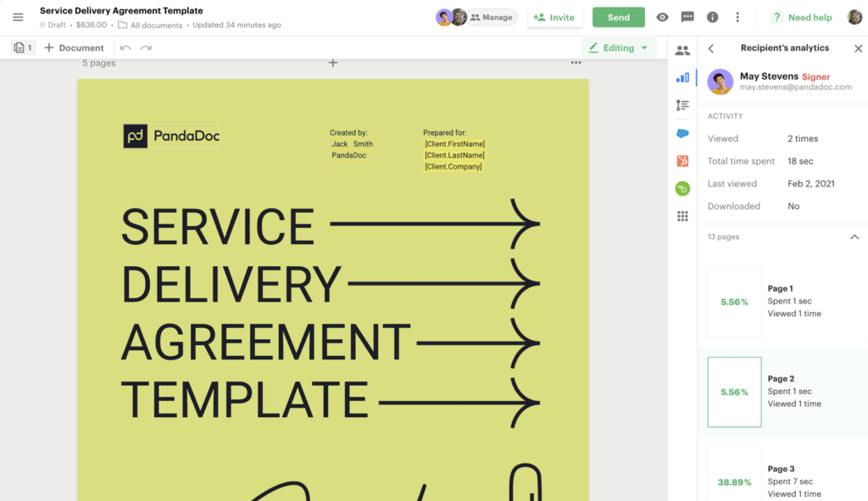Image resolution: width=868 pixels, height=501 pixels.
Task: Toggle document preview with the eye icon
Action: [662, 17]
